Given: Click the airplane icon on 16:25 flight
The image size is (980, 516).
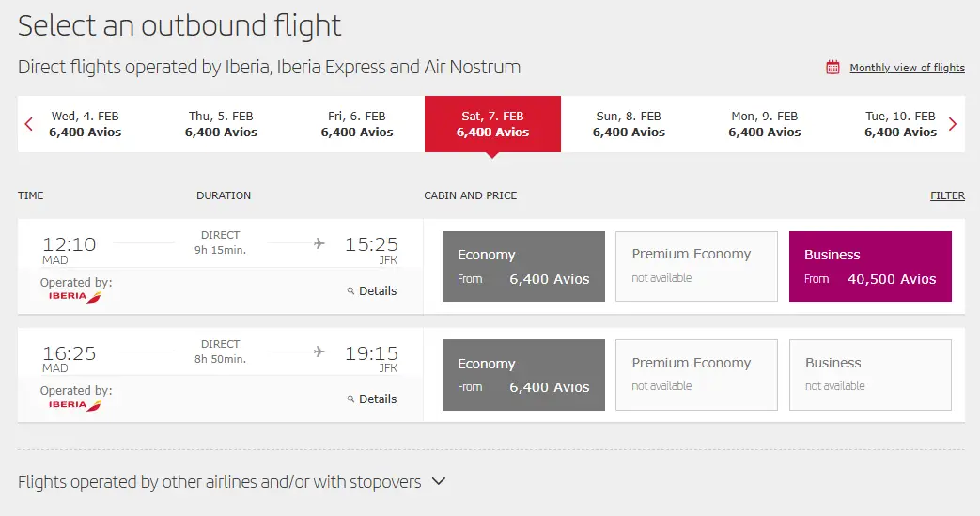Looking at the screenshot, I should [319, 352].
